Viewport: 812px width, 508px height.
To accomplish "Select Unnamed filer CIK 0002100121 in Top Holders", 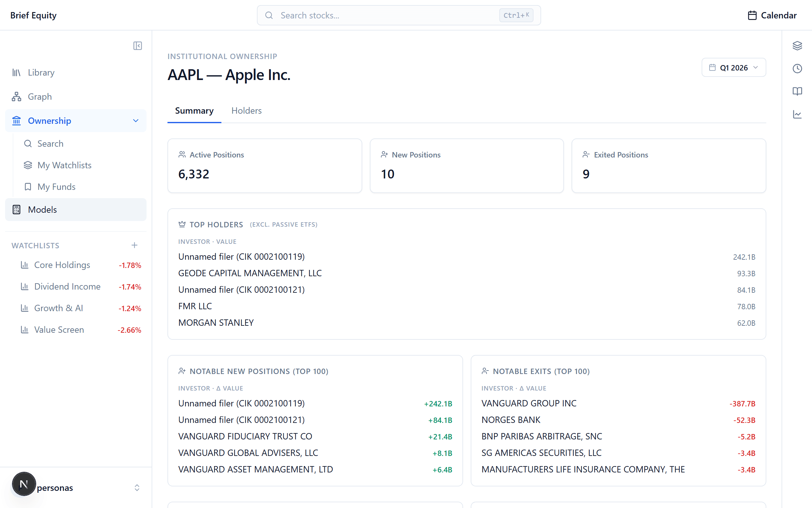I will click(467, 290).
